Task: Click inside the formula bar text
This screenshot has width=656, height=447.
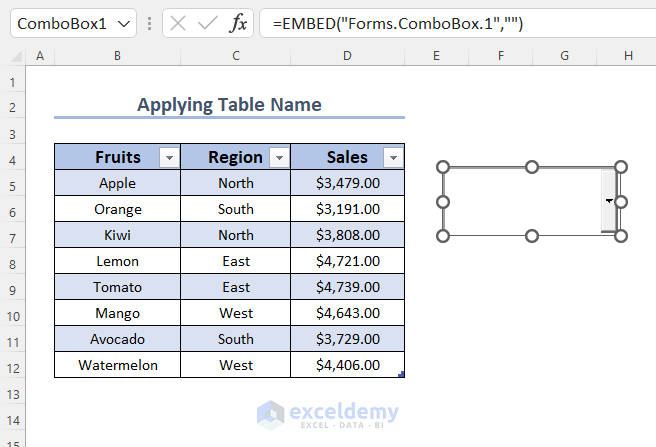Action: (450, 23)
